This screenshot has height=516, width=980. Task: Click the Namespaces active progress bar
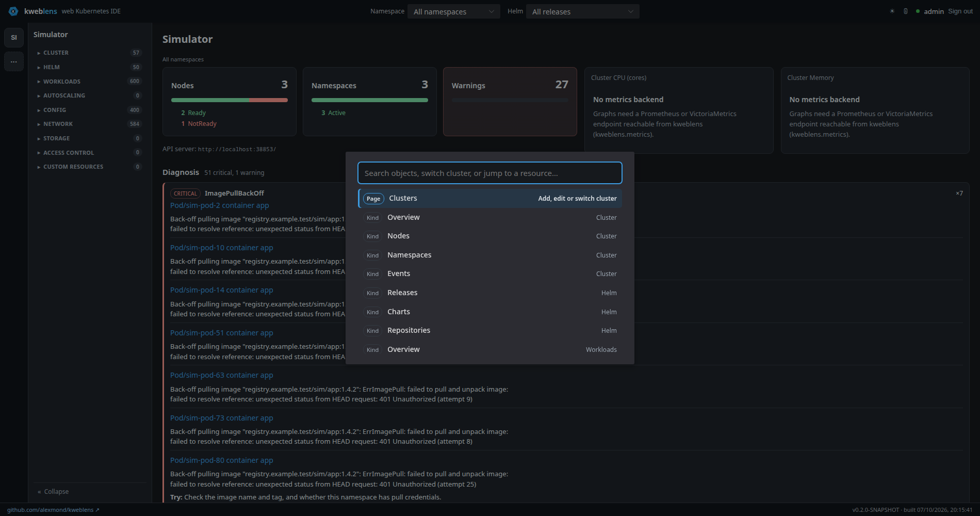tap(370, 100)
